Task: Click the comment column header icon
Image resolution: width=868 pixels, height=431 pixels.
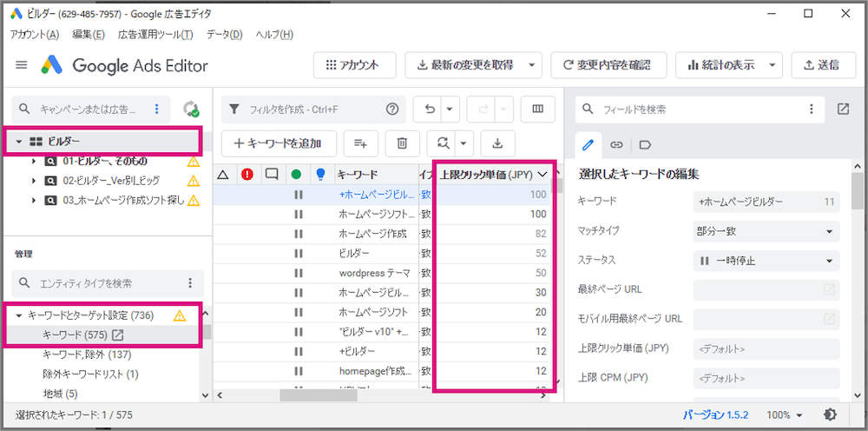Action: pos(271,175)
